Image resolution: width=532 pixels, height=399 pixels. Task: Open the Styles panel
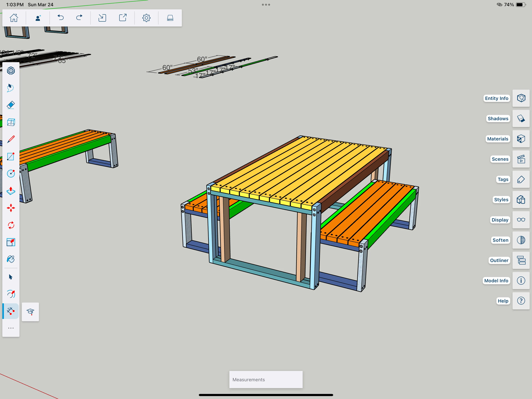(x=521, y=199)
